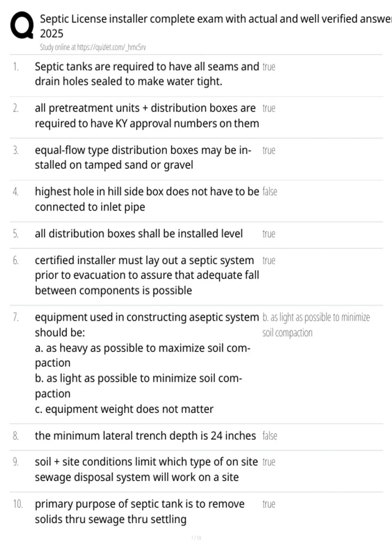Select question 9 about soil and site conditions
Screen dimensions: 392x556
146,469
